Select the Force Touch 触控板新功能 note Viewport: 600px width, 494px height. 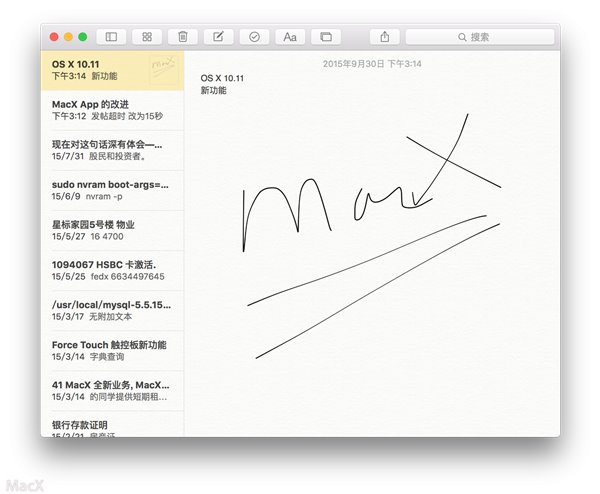coord(112,351)
